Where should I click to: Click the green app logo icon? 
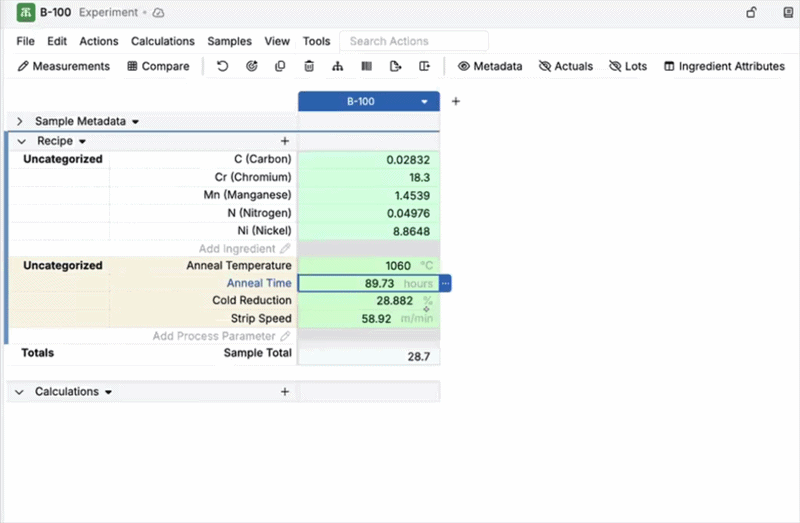point(26,12)
